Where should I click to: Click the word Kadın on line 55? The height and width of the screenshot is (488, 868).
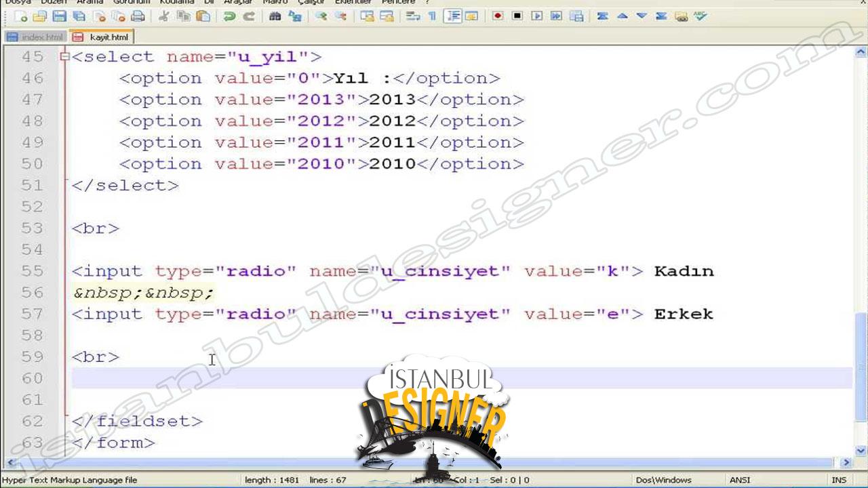tap(684, 271)
